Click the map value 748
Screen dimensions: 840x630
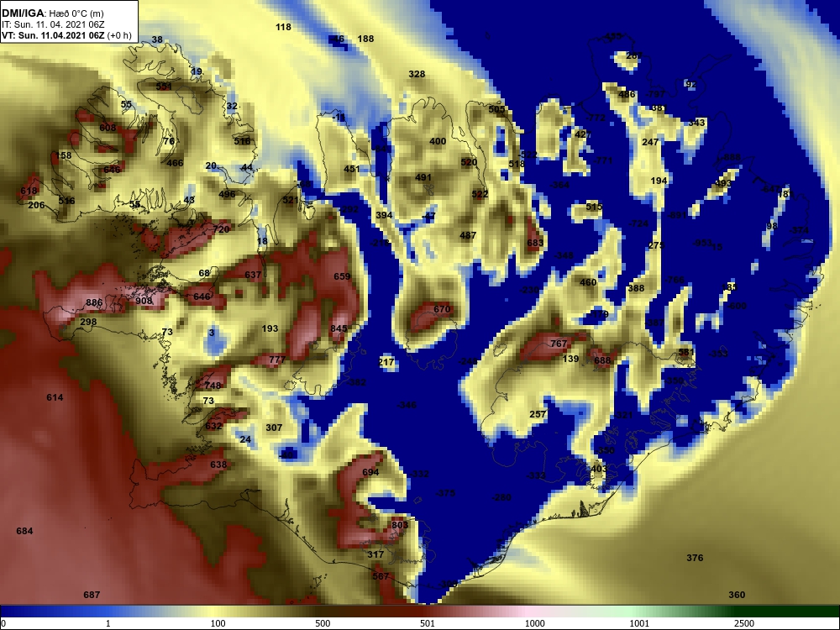tap(213, 386)
